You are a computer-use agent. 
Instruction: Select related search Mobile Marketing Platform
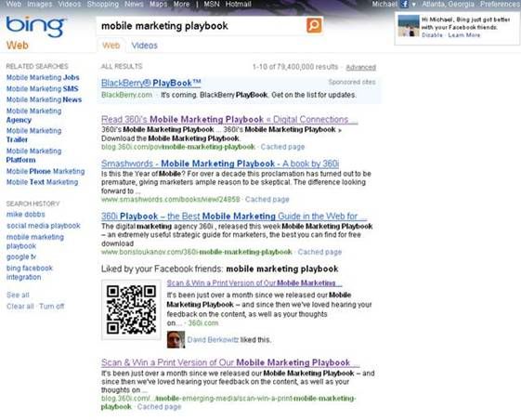(33, 155)
